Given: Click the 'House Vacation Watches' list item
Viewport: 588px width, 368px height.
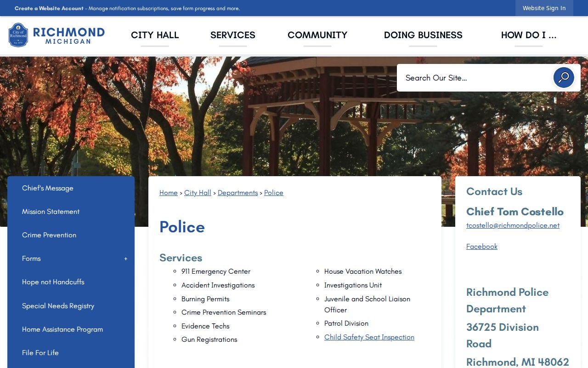Looking at the screenshot, I should 363,271.
